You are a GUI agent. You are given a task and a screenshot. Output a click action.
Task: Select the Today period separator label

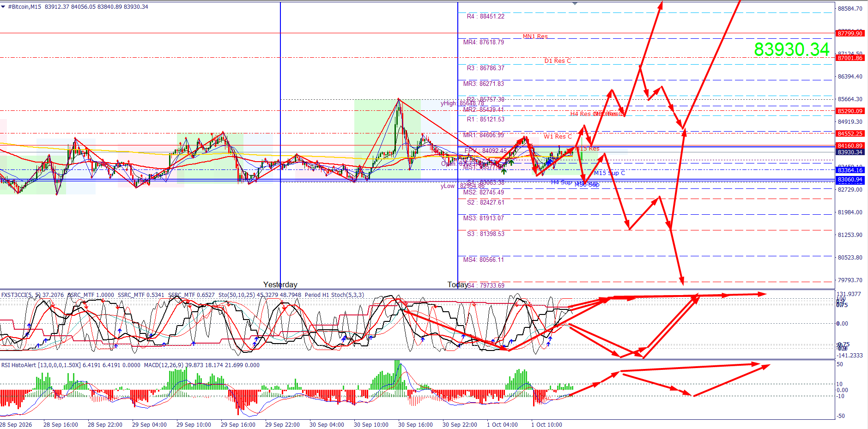(458, 284)
